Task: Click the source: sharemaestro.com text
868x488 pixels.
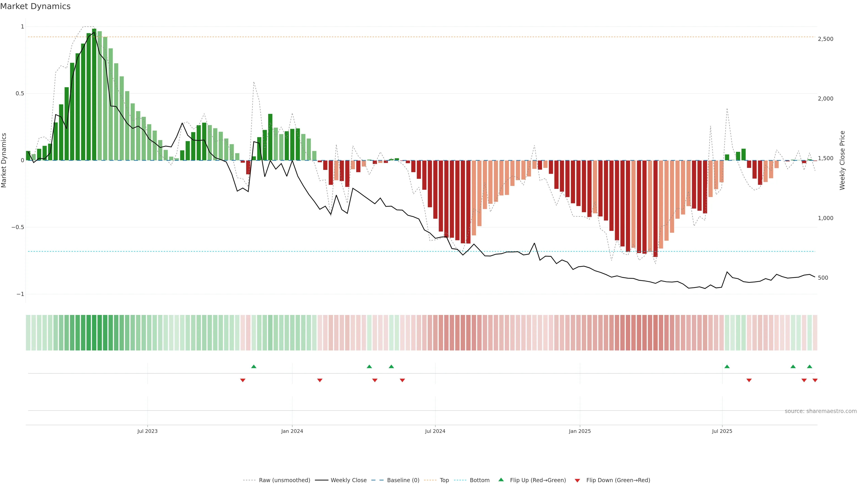Action: point(821,411)
